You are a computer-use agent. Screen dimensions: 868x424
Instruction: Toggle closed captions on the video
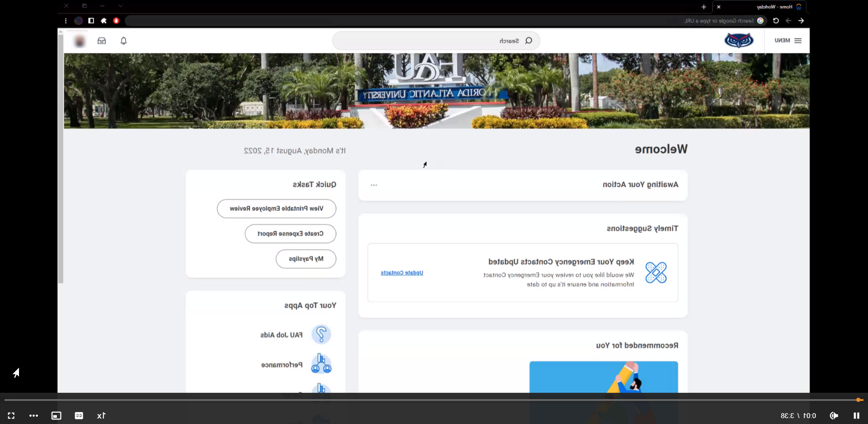click(79, 415)
